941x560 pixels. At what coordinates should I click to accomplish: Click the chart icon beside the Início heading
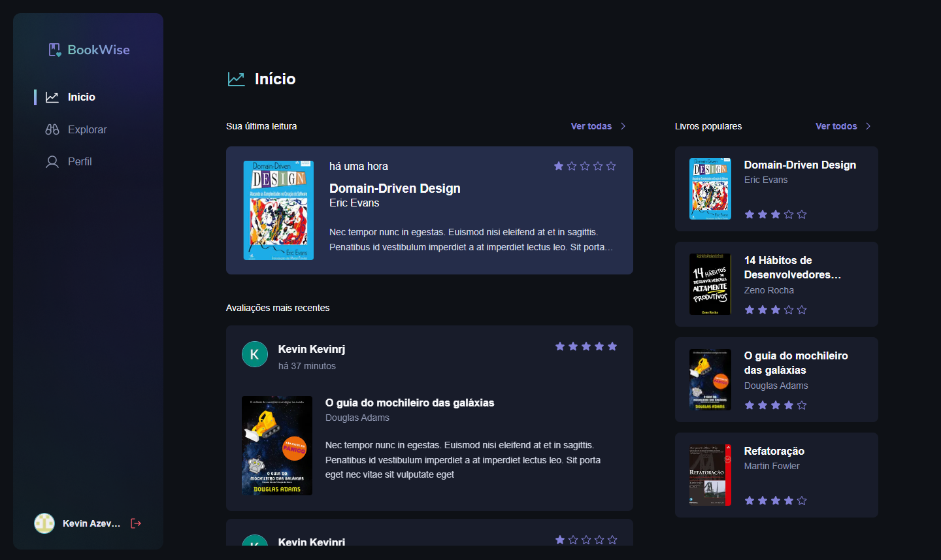point(235,78)
